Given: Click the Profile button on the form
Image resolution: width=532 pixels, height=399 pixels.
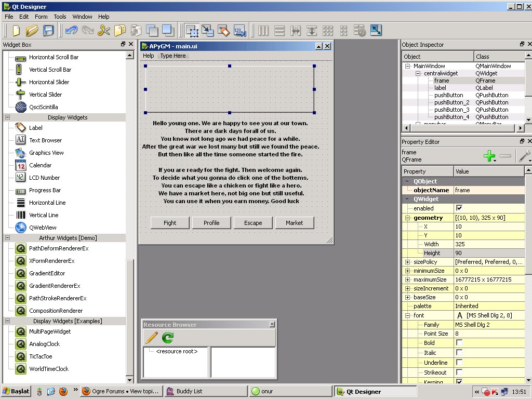Looking at the screenshot, I should (211, 223).
